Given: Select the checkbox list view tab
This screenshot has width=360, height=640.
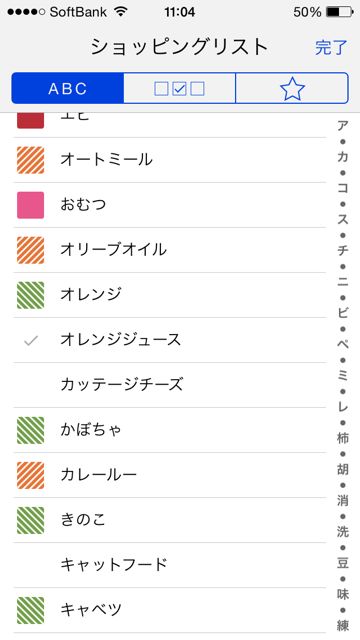Looking at the screenshot, I should (x=179, y=88).
